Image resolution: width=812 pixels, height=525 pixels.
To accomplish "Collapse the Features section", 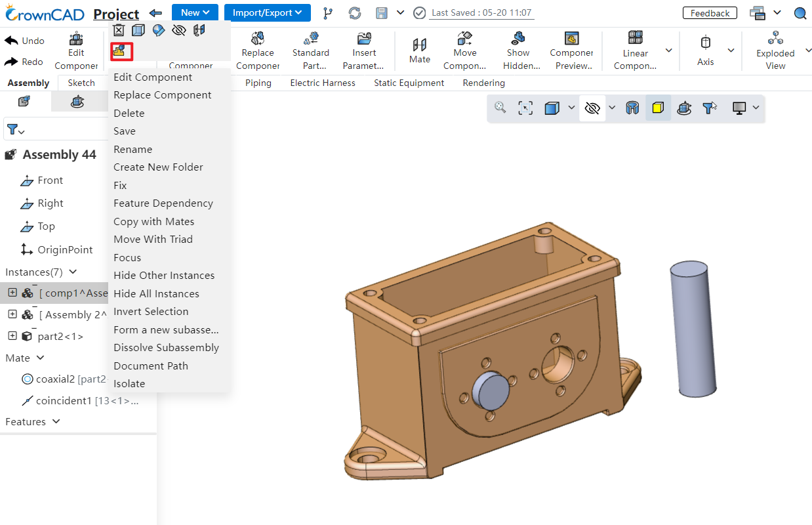I will (x=55, y=421).
